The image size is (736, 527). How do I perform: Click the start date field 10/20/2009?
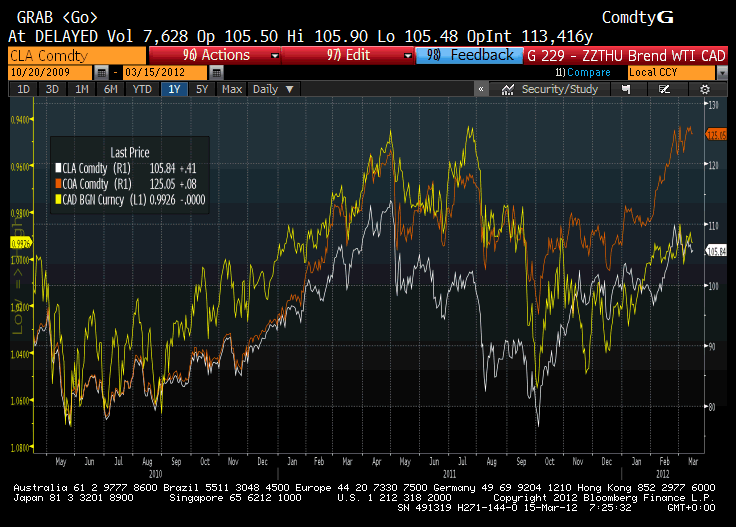click(x=51, y=73)
